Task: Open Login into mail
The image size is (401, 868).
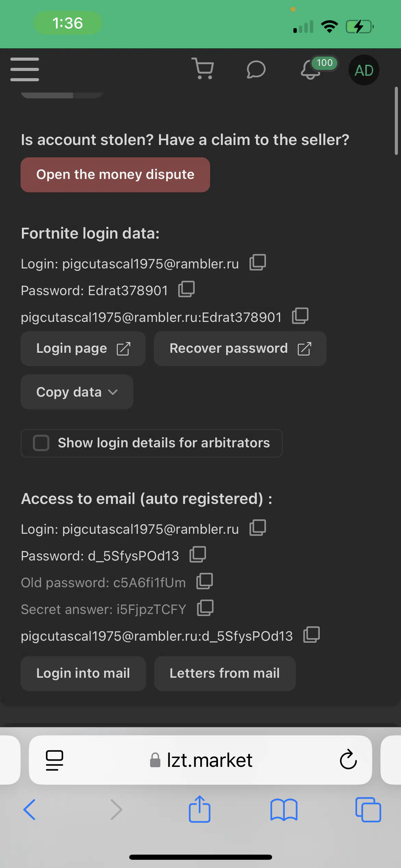Action: 83,674
